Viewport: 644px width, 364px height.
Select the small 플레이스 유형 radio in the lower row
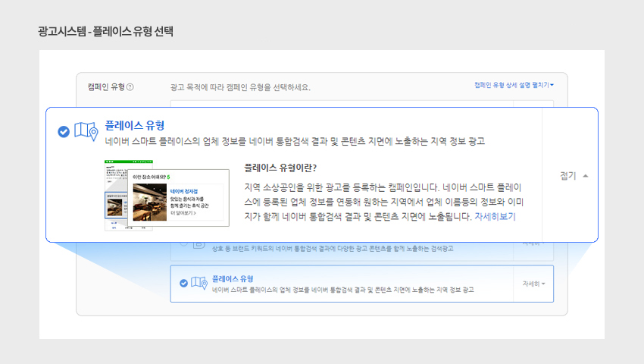pyautogui.click(x=183, y=283)
